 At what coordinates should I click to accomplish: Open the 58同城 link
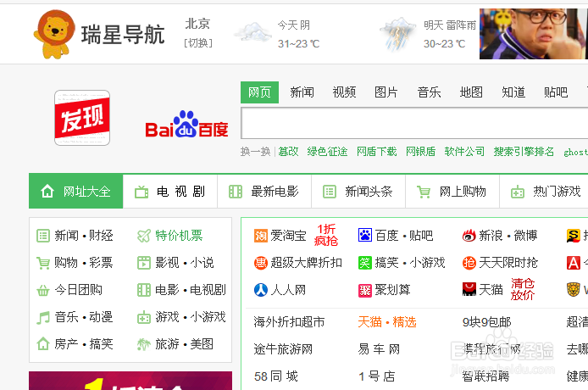[x=276, y=376]
